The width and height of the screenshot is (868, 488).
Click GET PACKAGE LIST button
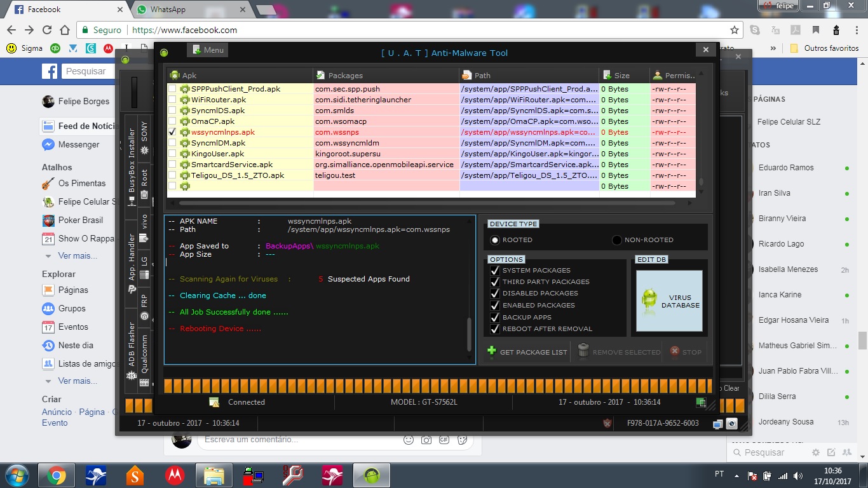527,352
